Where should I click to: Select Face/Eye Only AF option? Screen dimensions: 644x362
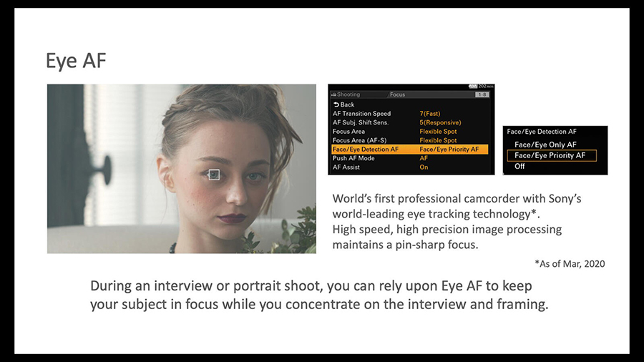click(x=545, y=145)
